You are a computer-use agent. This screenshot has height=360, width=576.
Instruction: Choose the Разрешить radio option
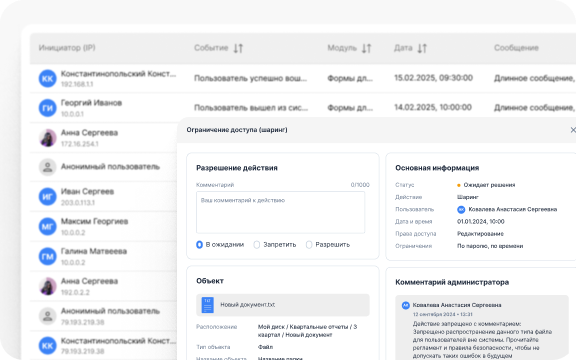(x=309, y=245)
